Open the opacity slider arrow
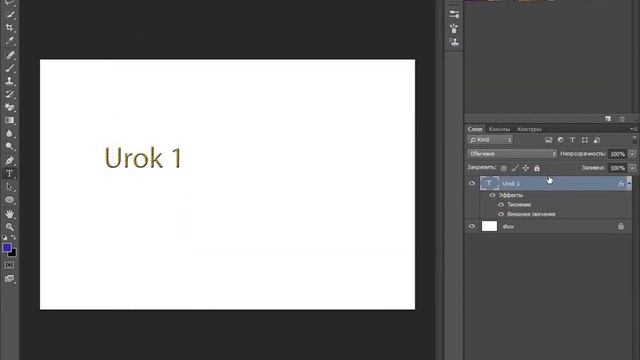The image size is (640, 360). pos(632,154)
